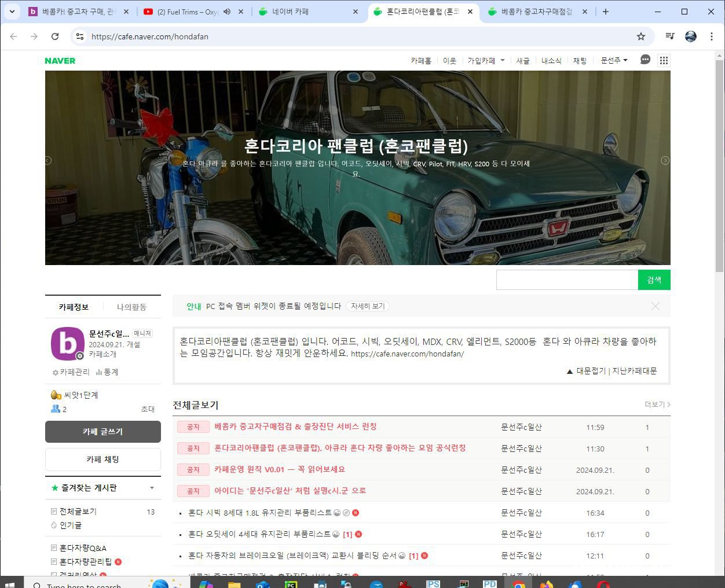Switch to the 카페정보 tab
The image size is (725, 588).
(74, 307)
